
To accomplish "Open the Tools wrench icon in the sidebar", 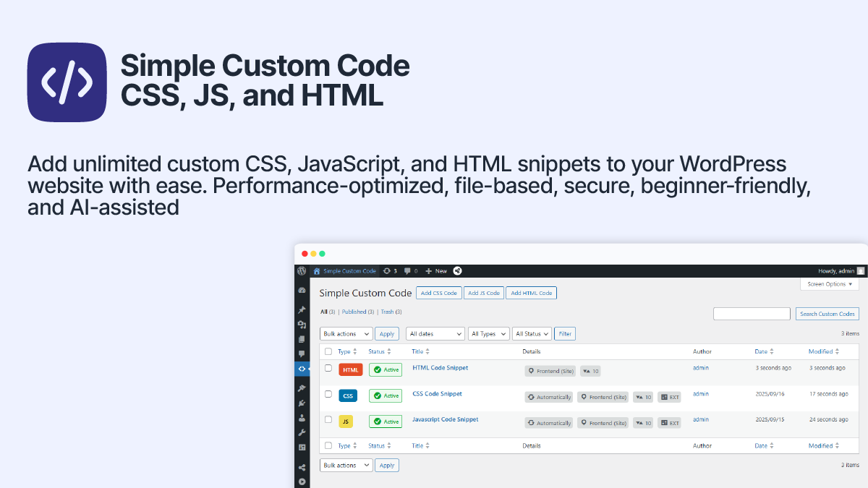I will coord(302,432).
